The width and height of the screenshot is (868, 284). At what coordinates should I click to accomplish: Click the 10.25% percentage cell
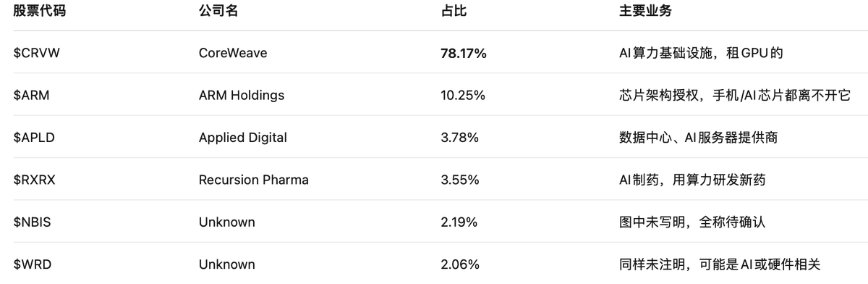coord(462,95)
